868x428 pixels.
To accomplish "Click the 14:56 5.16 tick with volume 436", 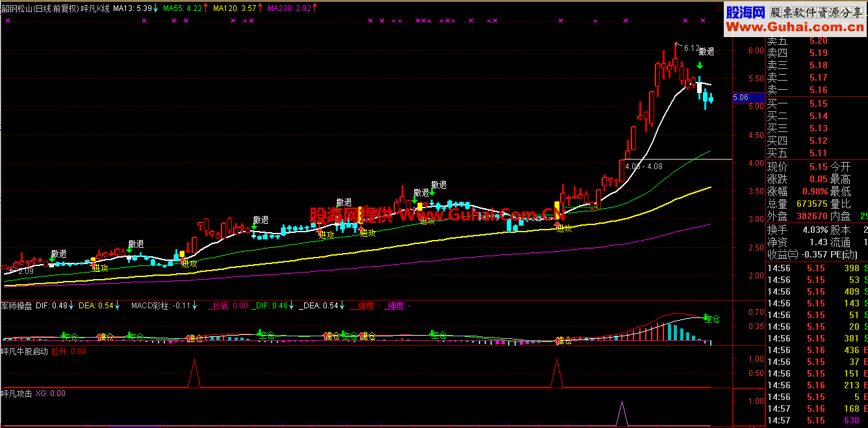I will pyautogui.click(x=817, y=350).
